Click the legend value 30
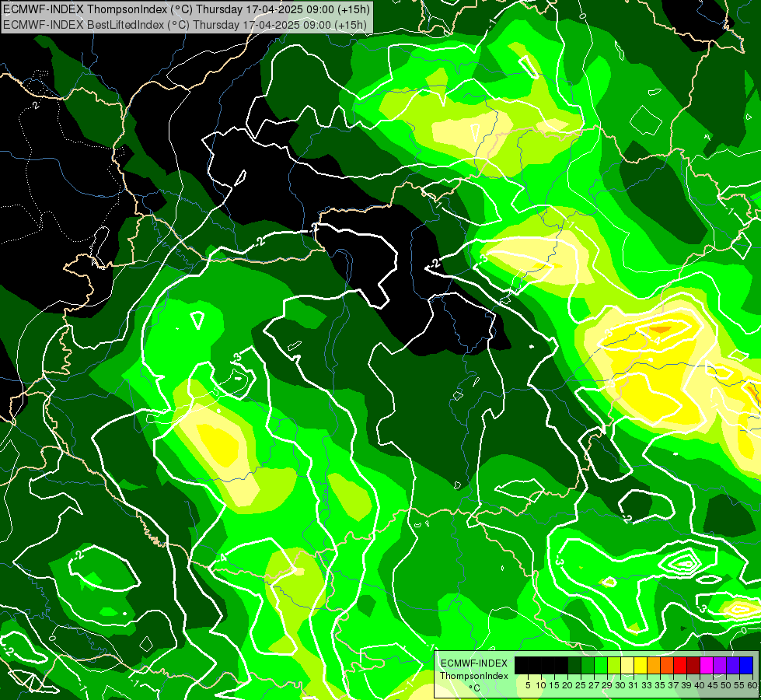 621,685
